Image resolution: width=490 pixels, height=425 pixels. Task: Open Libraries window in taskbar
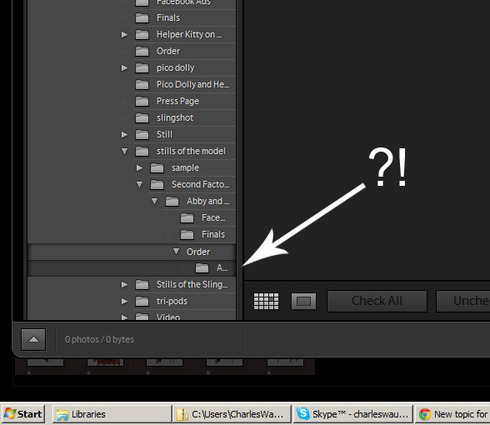112,414
